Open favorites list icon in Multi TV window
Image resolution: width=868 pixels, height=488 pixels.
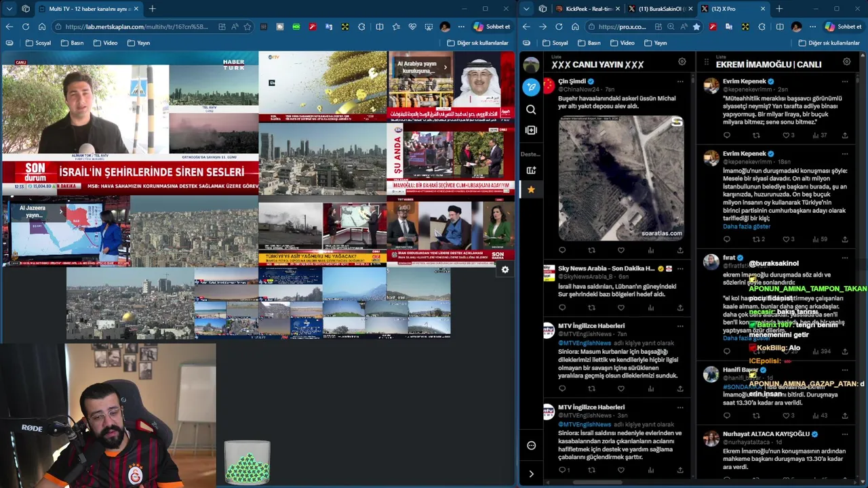pos(396,26)
